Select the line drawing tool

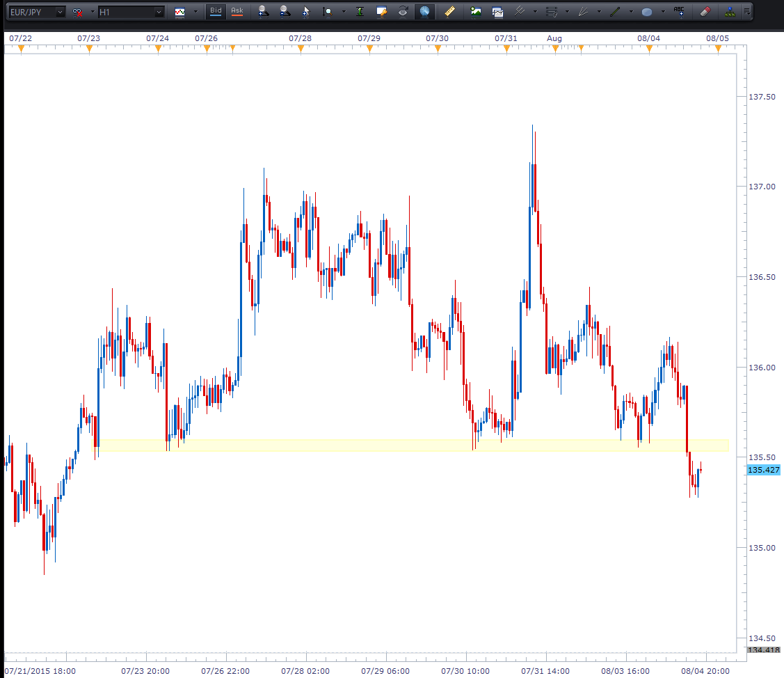click(x=615, y=12)
